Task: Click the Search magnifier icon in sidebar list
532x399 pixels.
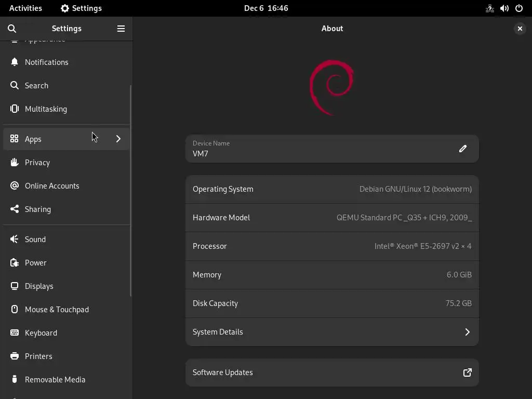Action: click(14, 85)
